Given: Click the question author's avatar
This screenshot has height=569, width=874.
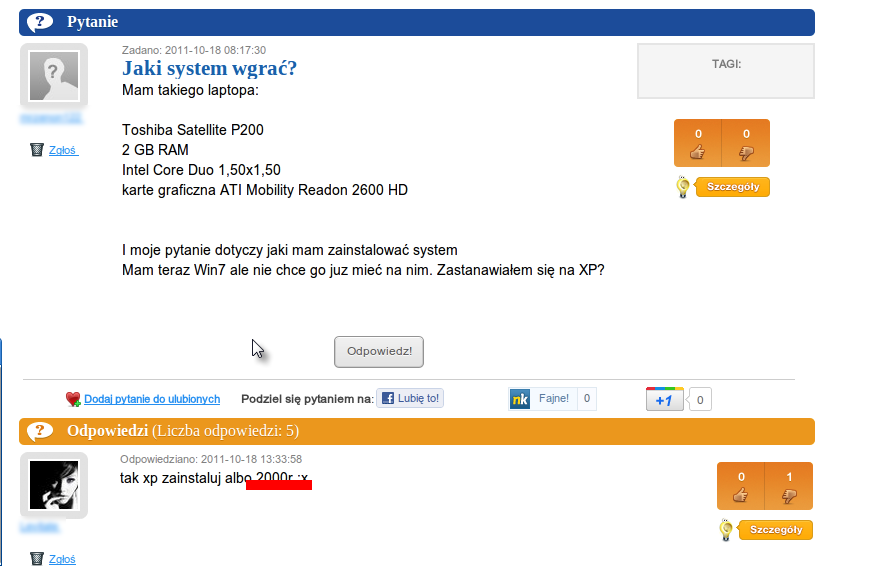Looking at the screenshot, I should tap(54, 76).
